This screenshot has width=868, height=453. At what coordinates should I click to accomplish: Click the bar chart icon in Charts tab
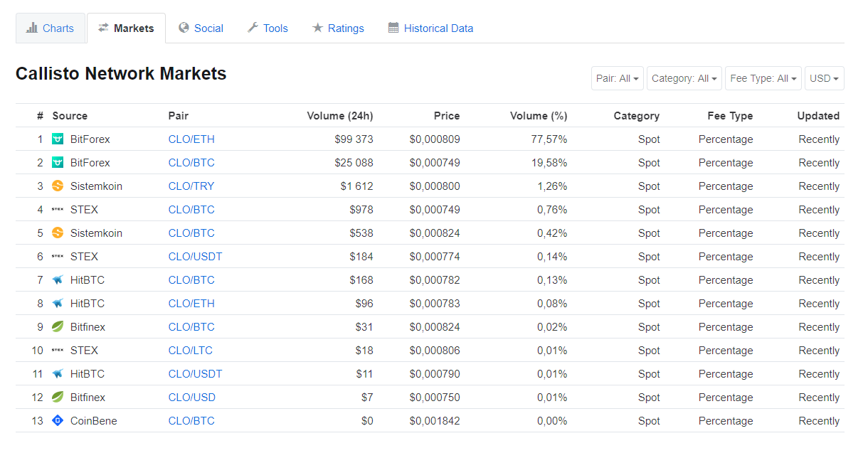coord(32,28)
